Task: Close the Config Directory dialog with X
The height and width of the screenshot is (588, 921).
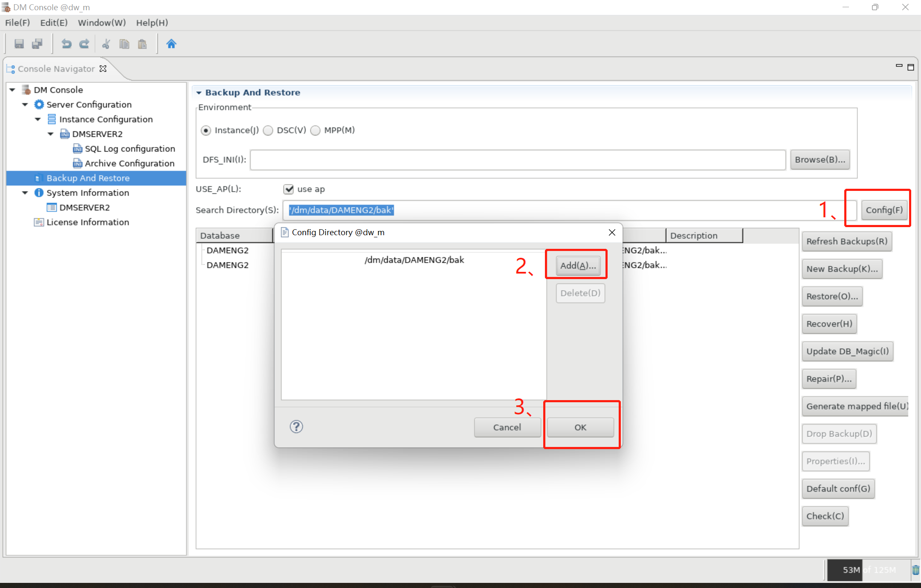Action: tap(612, 232)
